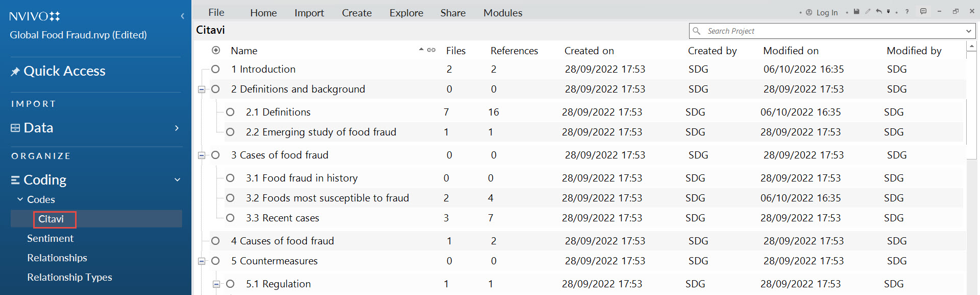Select the circle beside 2.1 Definitions

coord(230,112)
